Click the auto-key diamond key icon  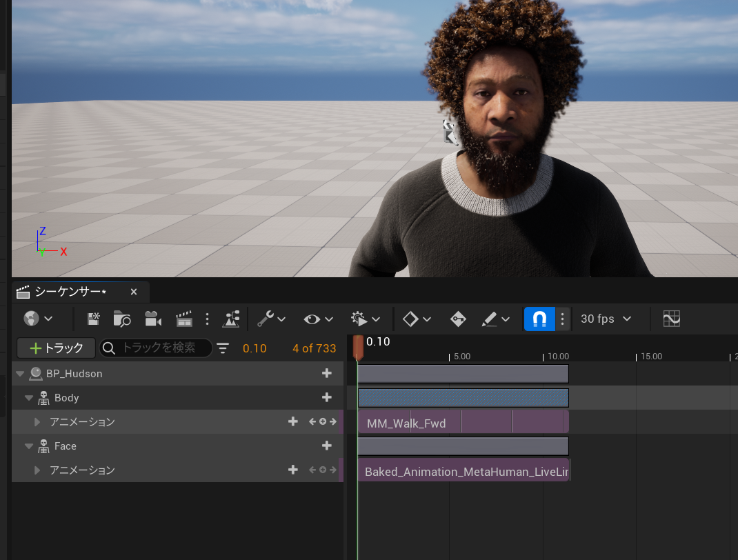tap(458, 319)
